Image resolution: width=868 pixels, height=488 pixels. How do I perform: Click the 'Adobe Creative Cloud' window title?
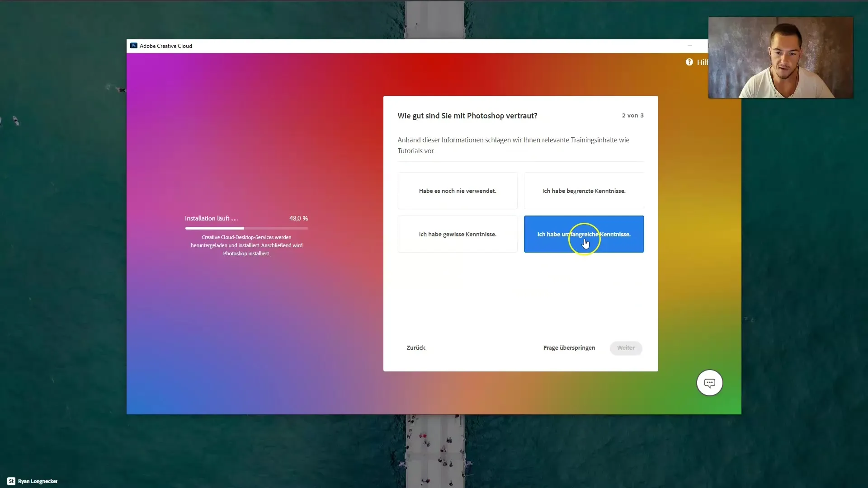165,46
